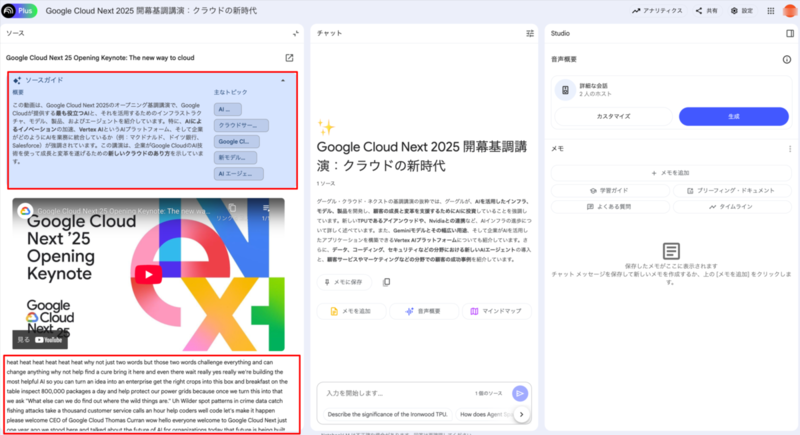The width and height of the screenshot is (800, 435).
Task: Click メモに保存 button
Action: [x=344, y=282]
